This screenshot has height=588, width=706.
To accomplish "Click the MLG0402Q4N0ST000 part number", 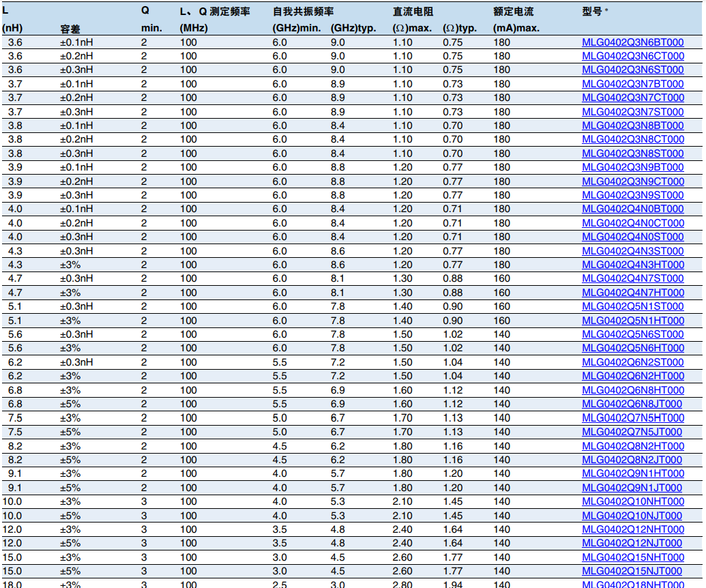I will pos(632,237).
